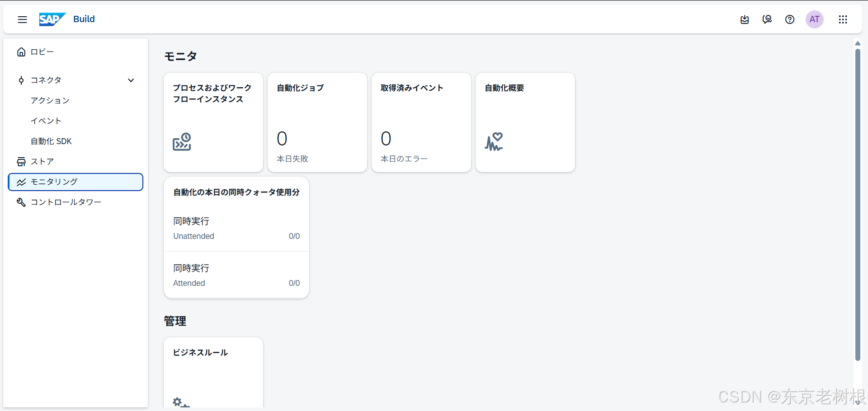Viewport: 868px width, 411px height.
Task: Click the Attended 0/0 value
Action: (294, 283)
